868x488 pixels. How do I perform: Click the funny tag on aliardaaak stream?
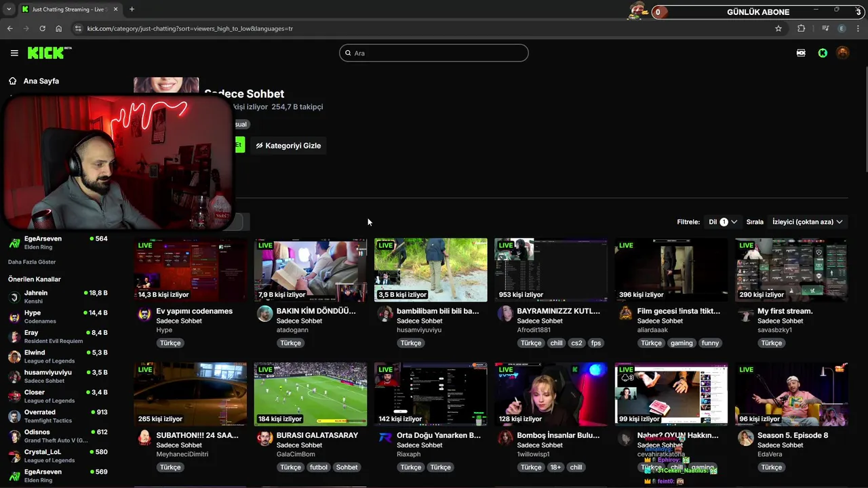(x=710, y=343)
